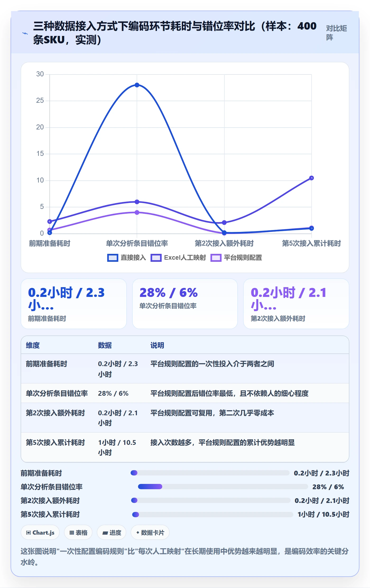Click the 说明 column header

click(157, 345)
